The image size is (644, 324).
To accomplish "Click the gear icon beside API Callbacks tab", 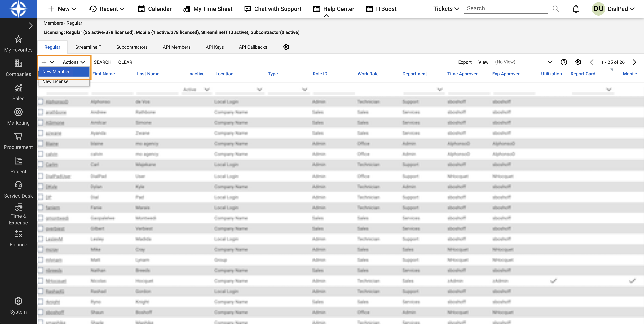I will point(286,47).
